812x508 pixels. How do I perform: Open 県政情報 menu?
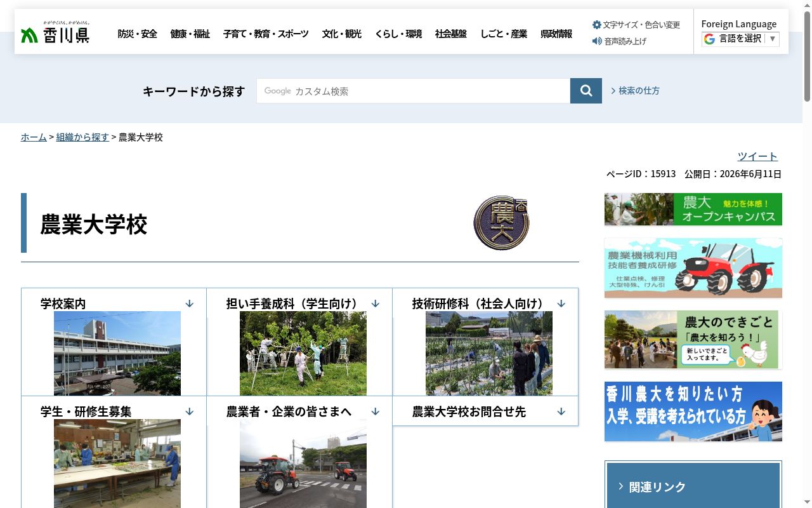pyautogui.click(x=556, y=34)
